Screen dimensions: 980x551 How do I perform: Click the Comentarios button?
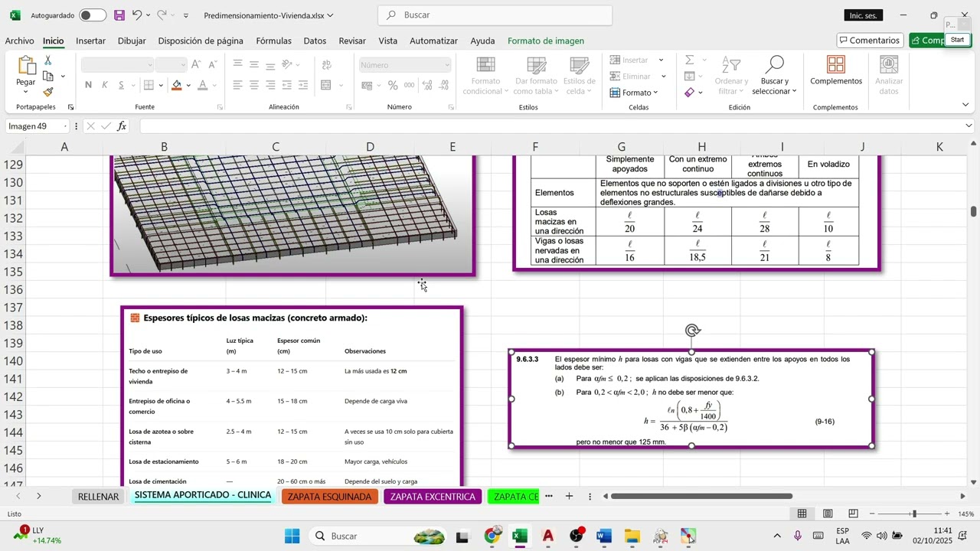click(x=870, y=41)
